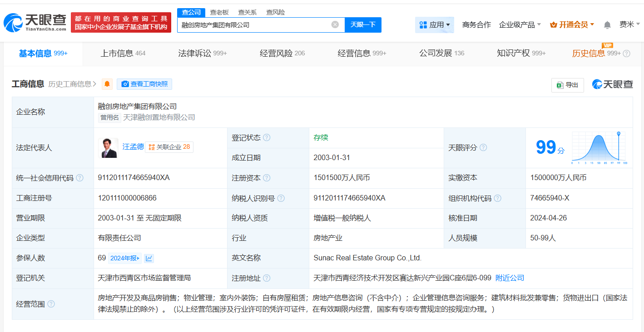Expand the 企业级产品 menu
The width and height of the screenshot is (644, 332).
click(x=520, y=25)
